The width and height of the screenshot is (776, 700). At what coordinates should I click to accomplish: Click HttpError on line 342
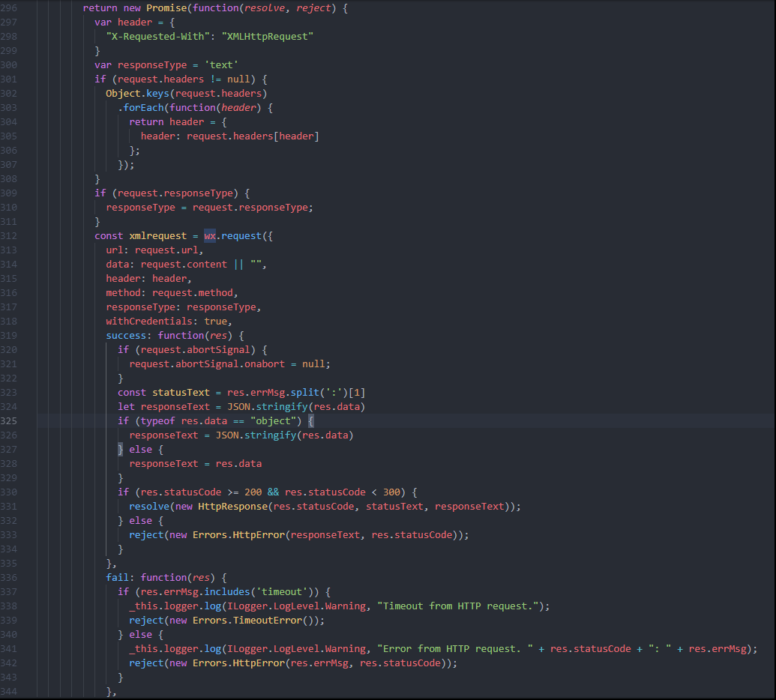pos(259,663)
